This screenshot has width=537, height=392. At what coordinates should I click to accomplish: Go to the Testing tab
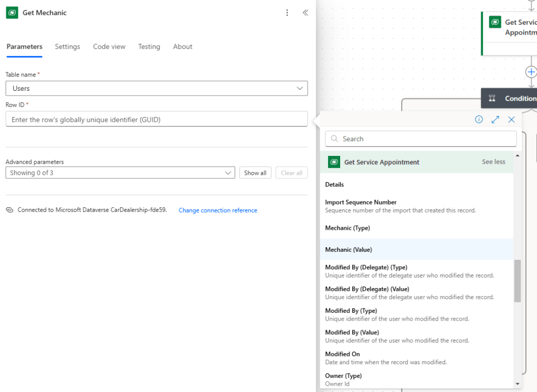click(149, 47)
